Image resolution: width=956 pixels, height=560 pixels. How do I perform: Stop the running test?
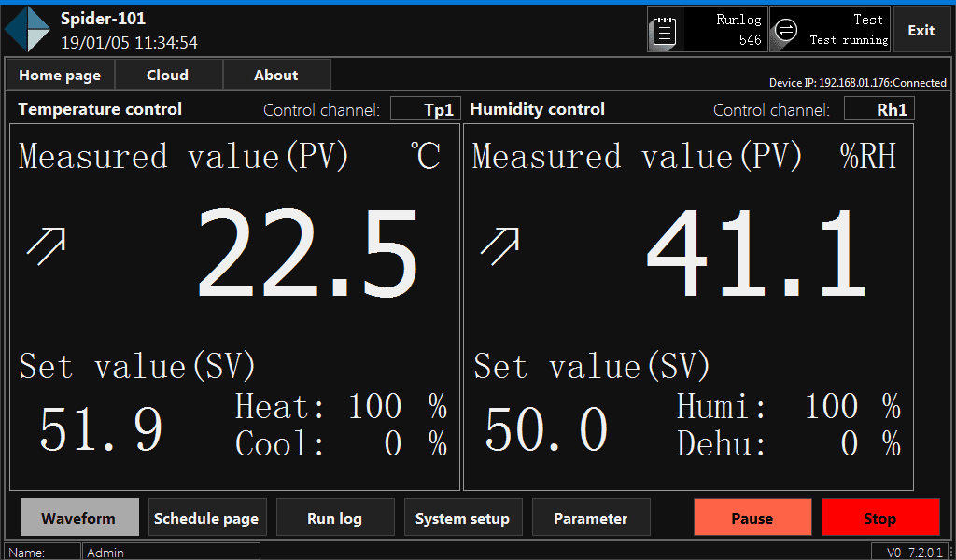click(879, 518)
